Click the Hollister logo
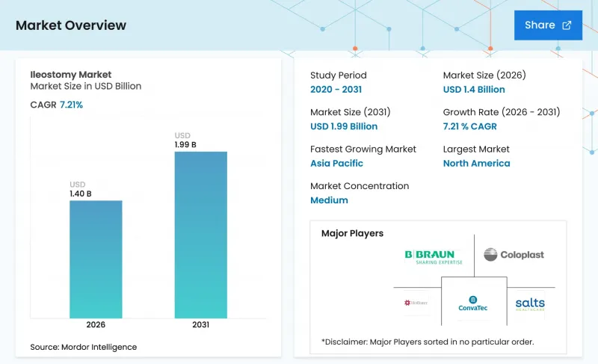This screenshot has height=364, width=598. (x=416, y=303)
